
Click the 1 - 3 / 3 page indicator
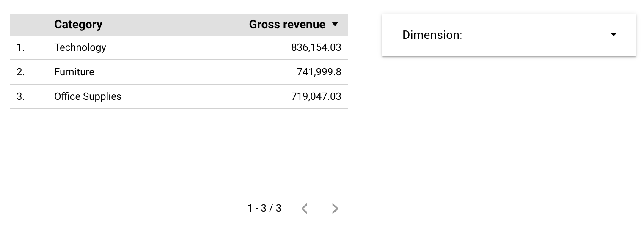point(264,208)
